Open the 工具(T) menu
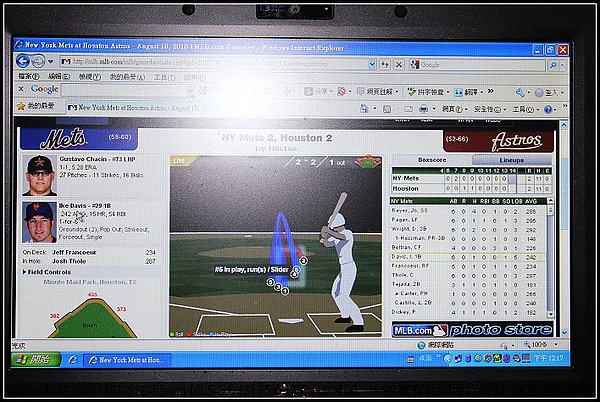 point(165,77)
